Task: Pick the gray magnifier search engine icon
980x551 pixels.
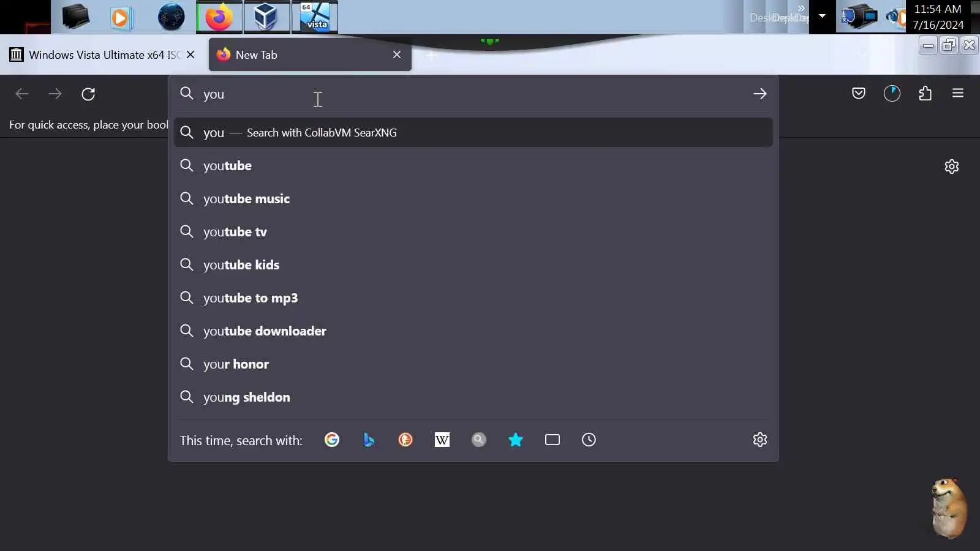Action: pos(479,440)
